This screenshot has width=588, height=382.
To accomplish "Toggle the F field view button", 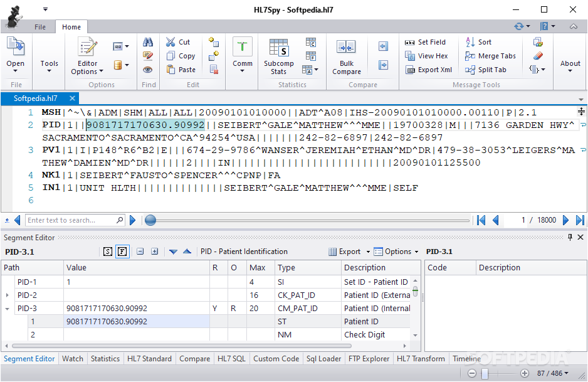I will click(x=122, y=252).
